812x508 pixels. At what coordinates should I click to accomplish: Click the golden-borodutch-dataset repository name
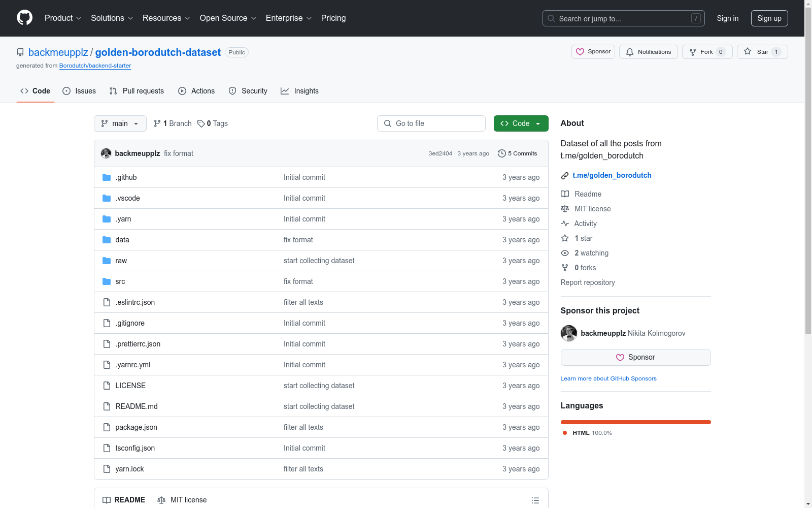click(158, 52)
